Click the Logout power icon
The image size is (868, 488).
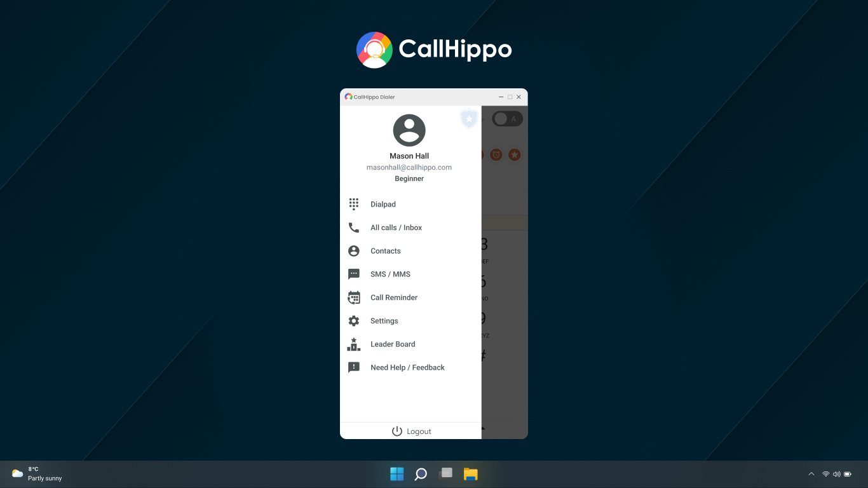(397, 431)
